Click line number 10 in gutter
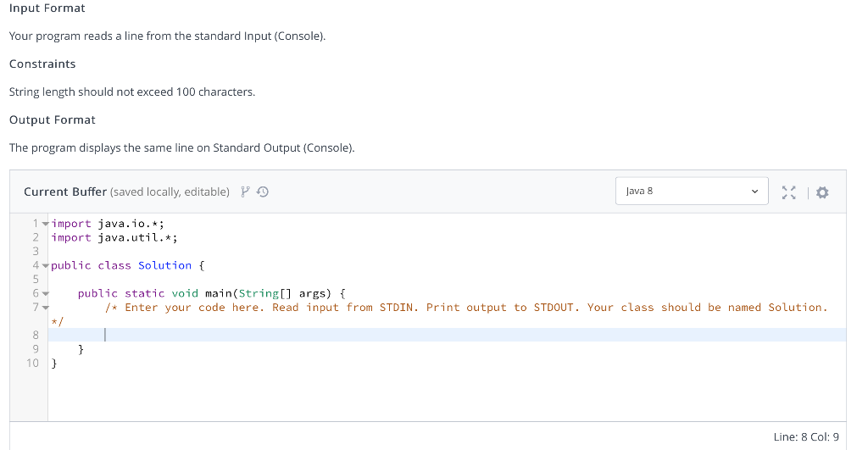Viewport: 868px width, 450px height. click(33, 363)
